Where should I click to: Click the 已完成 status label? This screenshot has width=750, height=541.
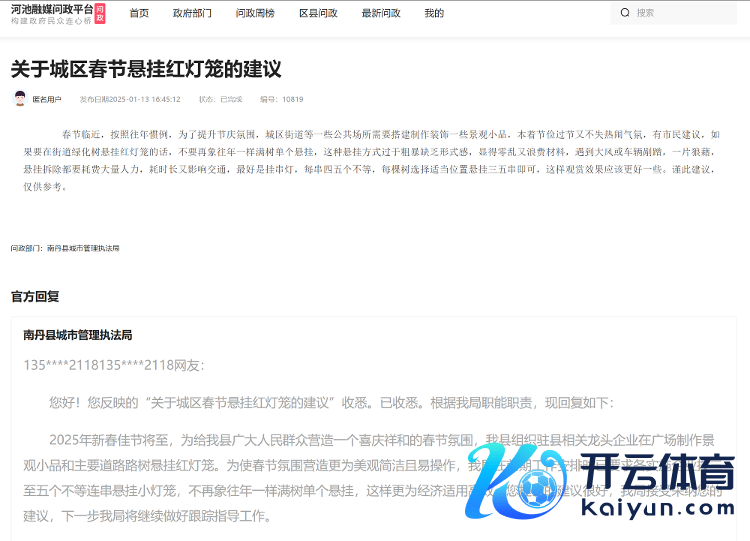tap(231, 100)
